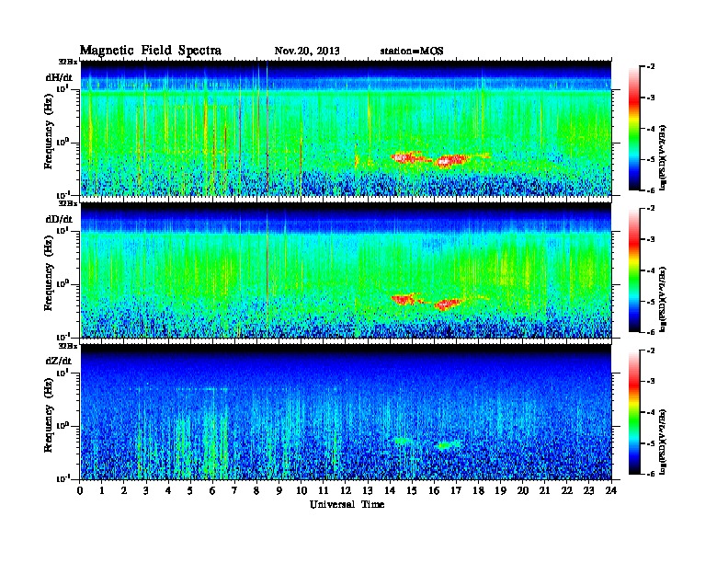728x563 pixels.
Task: Click the -4 value on dH/dt color scale
Action: 651,129
